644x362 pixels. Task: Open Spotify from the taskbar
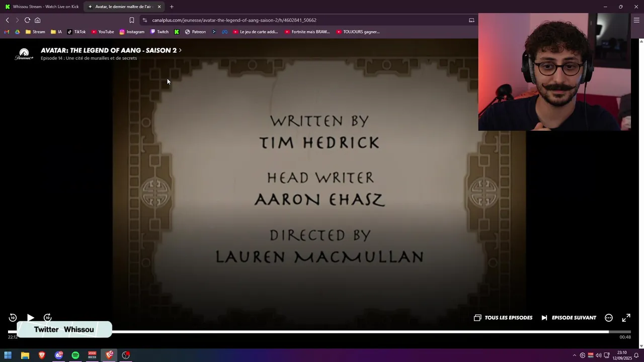point(75,355)
